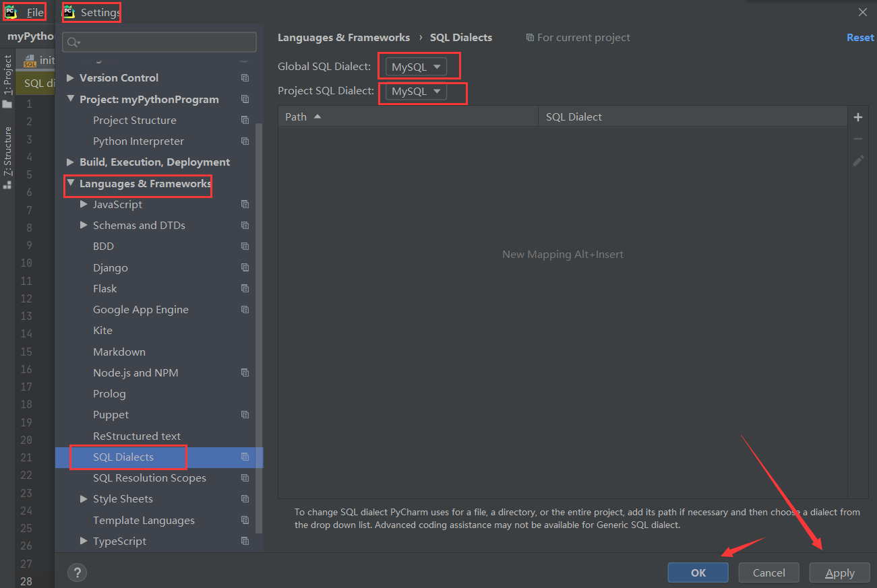Image resolution: width=877 pixels, height=588 pixels.
Task: Select Project Structure in the tree
Action: (135, 120)
